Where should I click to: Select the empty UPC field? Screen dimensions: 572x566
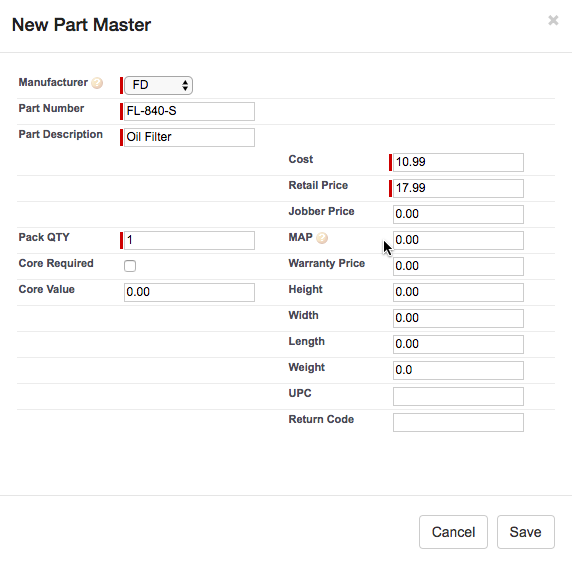coord(458,396)
